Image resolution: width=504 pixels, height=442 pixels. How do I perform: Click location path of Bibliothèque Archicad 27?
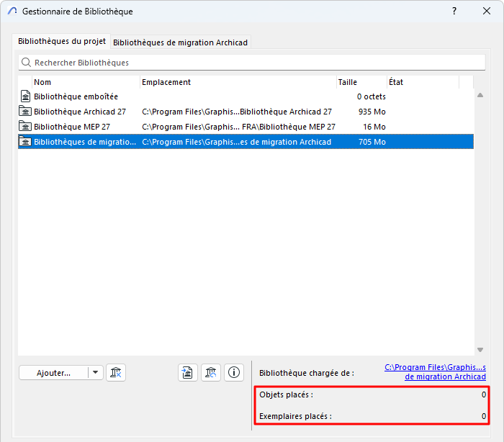click(x=237, y=112)
